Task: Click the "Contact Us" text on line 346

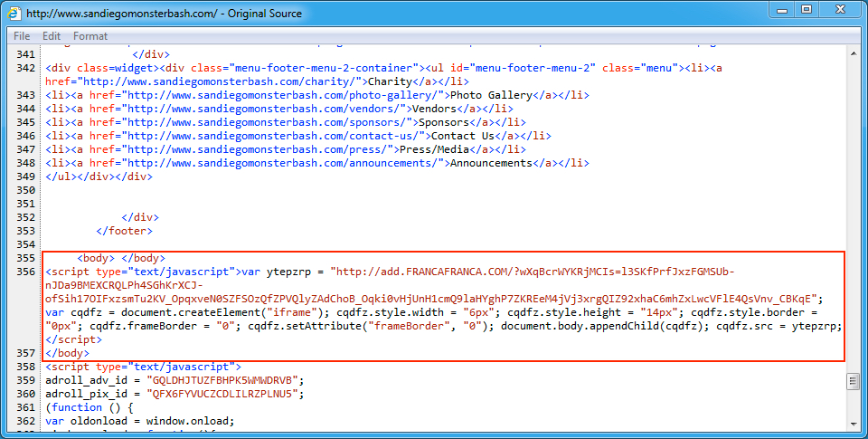Action: tap(463, 136)
